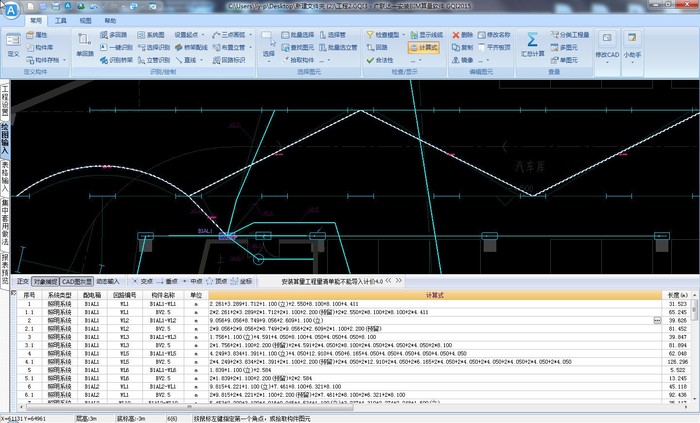Toggle 正交 orthogonal mode

20,282
